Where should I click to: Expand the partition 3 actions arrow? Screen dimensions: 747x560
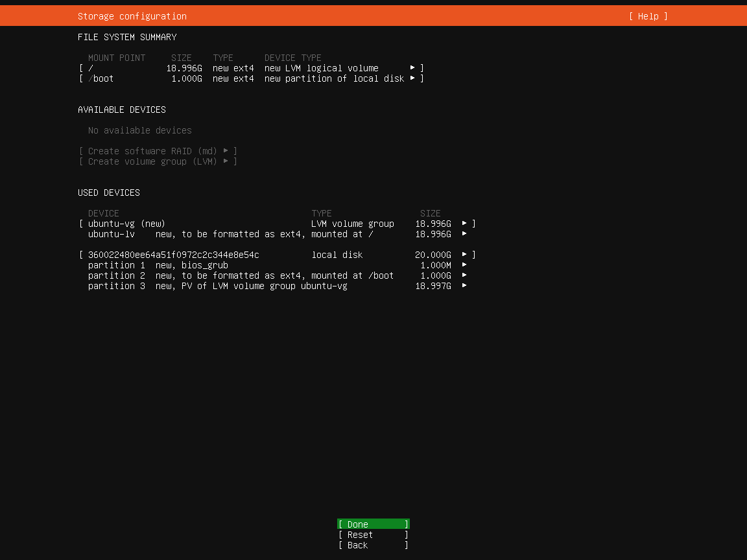click(463, 285)
